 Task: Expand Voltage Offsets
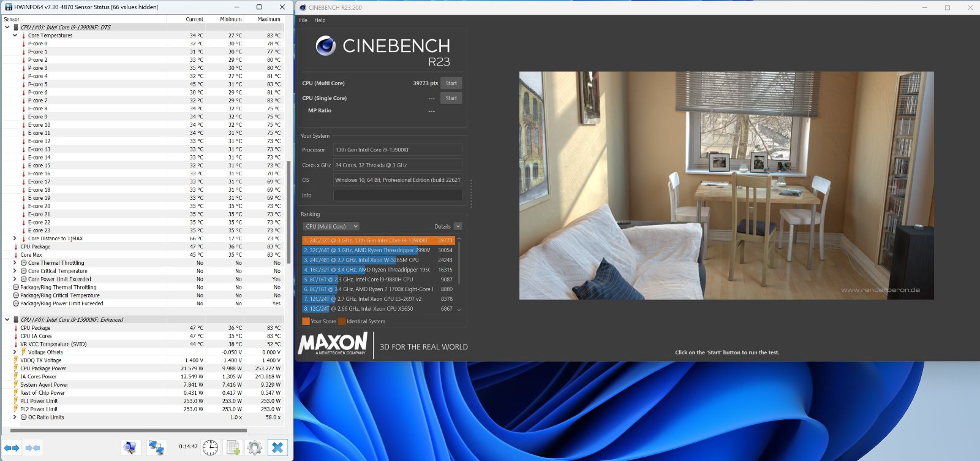pos(15,352)
